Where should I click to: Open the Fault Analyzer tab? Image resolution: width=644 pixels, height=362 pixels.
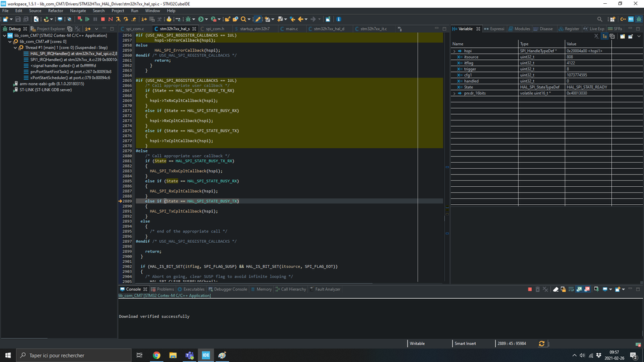coord(325,289)
